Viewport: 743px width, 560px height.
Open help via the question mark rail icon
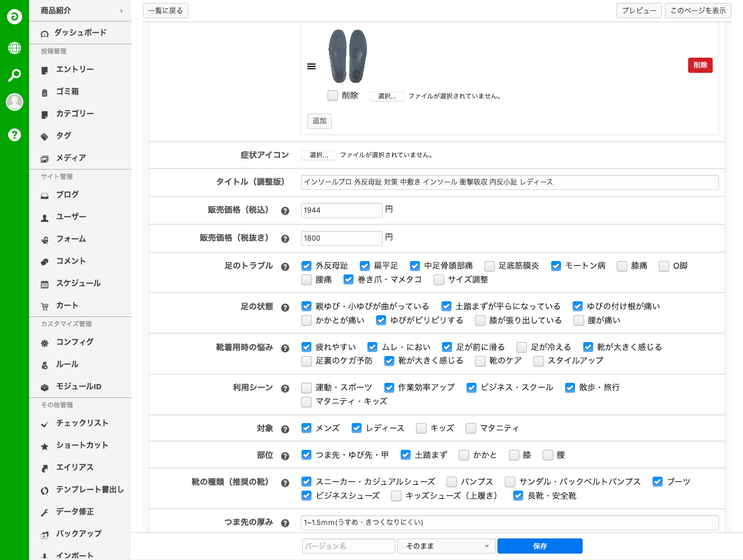click(15, 135)
